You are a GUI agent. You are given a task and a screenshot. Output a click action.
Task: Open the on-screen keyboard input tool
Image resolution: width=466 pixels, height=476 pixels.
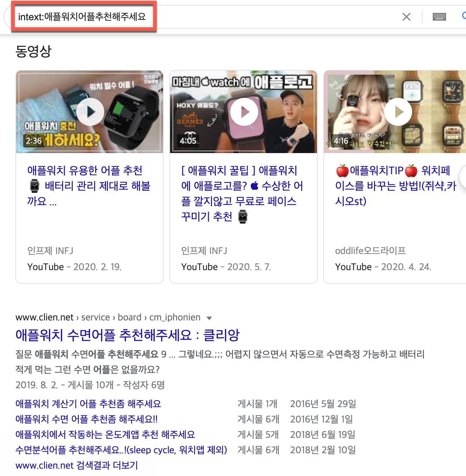tap(439, 17)
